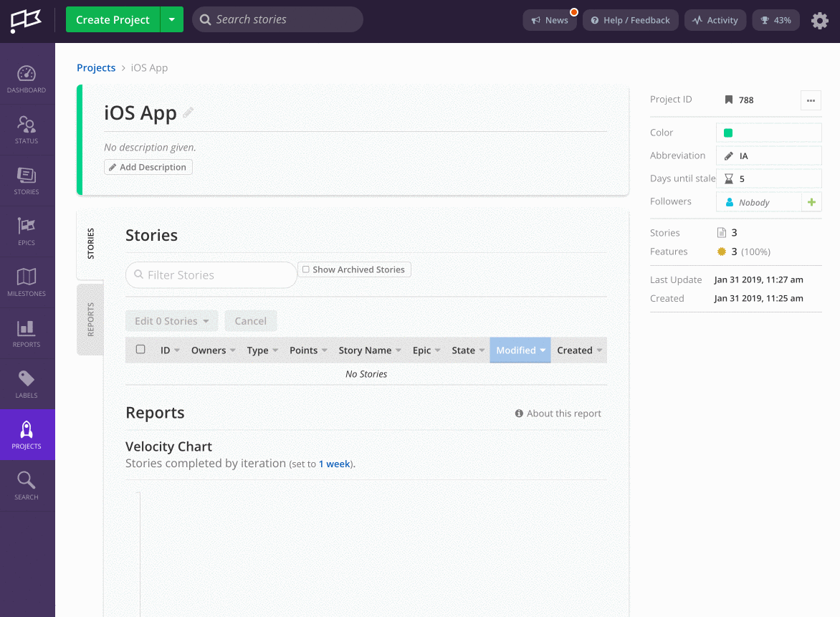Click the iOS App project title
840x617 pixels.
[140, 113]
